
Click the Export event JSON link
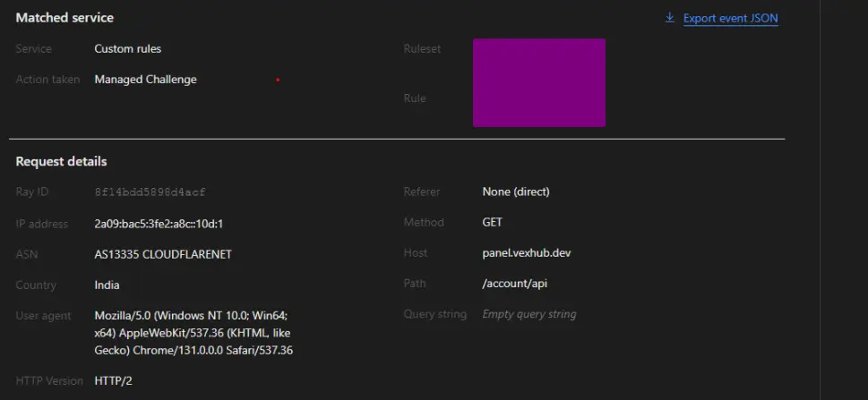pos(730,18)
